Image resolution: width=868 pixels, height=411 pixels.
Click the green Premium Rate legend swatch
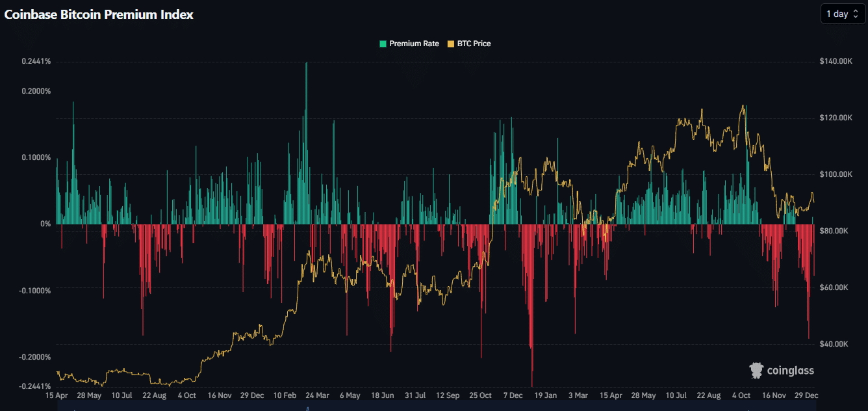pos(382,44)
